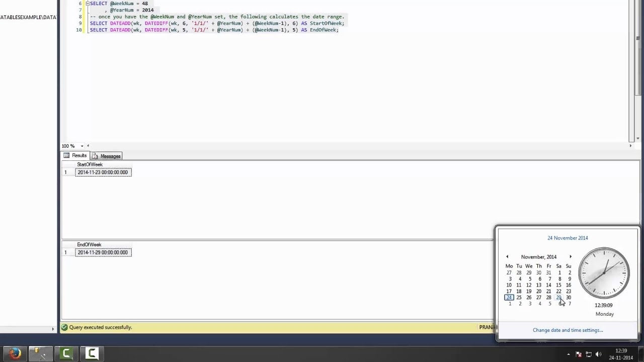Open the Action Center flag icon
644x362 pixels.
tap(579, 354)
